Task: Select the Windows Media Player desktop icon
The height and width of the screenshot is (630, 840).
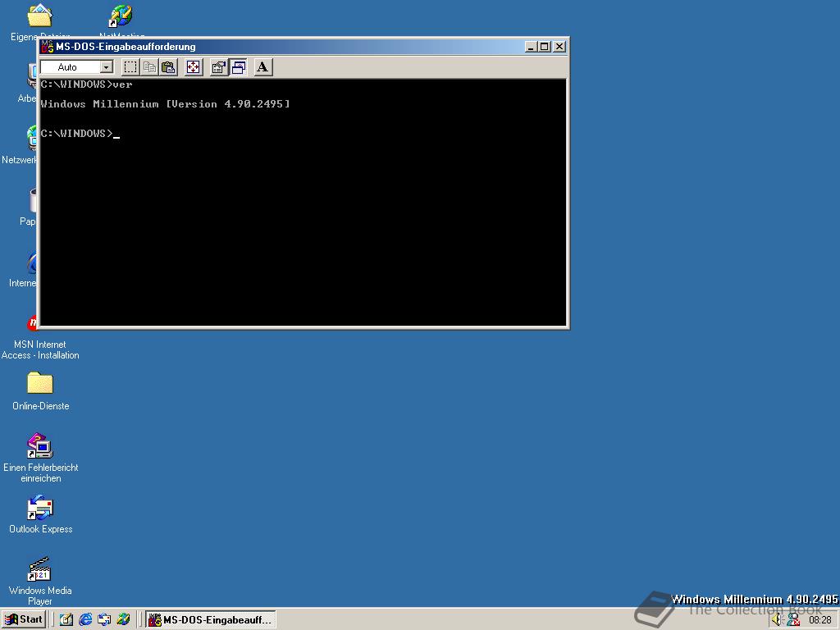Action: pos(40,569)
